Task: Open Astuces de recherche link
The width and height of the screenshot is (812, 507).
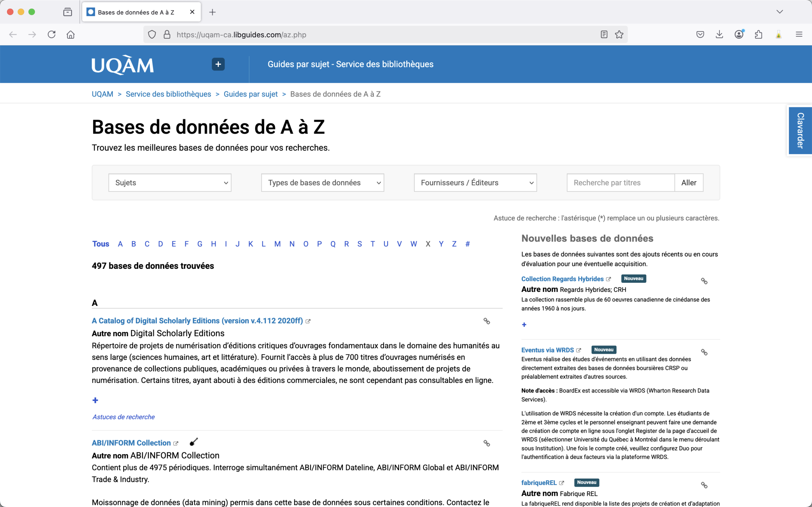Action: point(124,417)
